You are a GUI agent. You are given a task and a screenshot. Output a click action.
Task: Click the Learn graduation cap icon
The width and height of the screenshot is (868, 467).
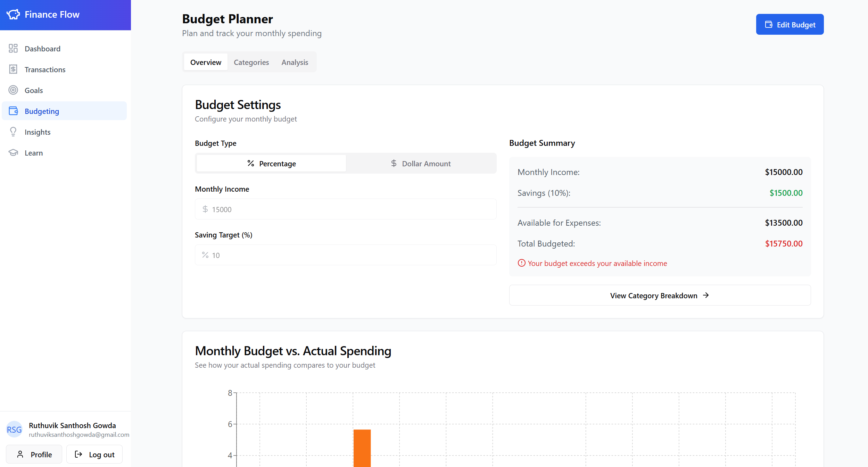13,153
